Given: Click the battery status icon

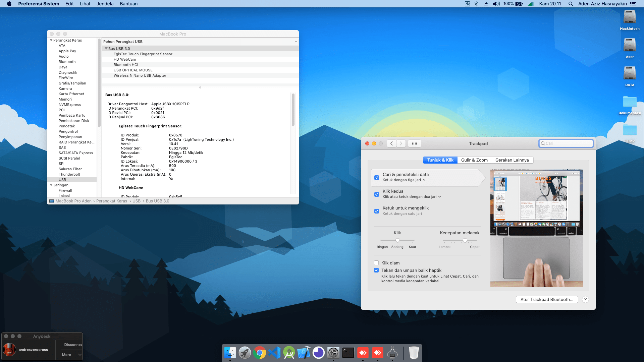Looking at the screenshot, I should 519,4.
